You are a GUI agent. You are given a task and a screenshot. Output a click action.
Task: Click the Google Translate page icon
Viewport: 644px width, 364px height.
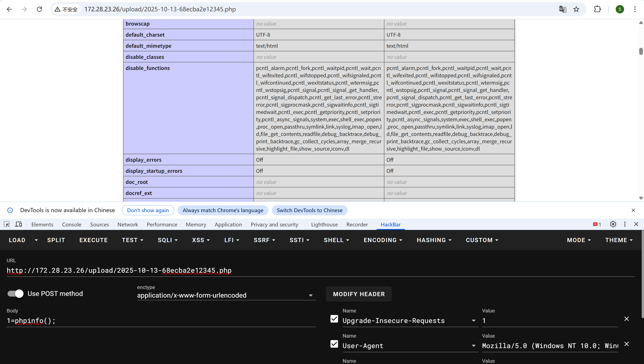pos(562,9)
